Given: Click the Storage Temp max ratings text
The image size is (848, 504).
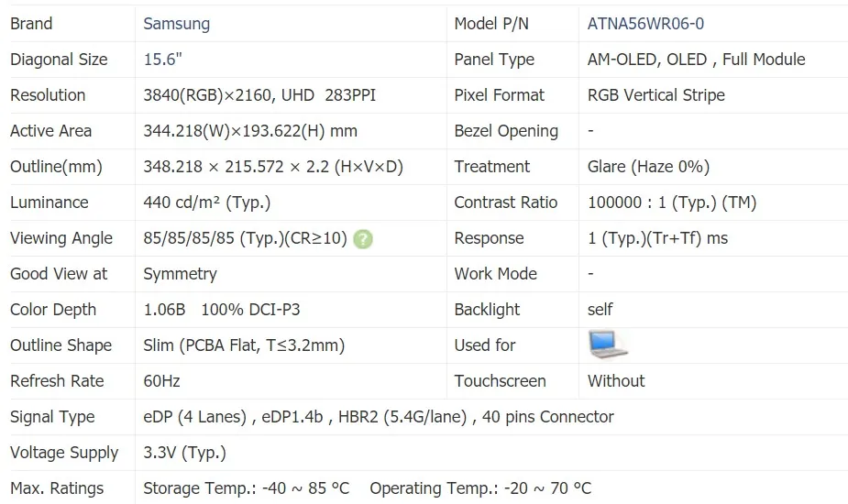Looking at the screenshot, I should pos(247,488).
